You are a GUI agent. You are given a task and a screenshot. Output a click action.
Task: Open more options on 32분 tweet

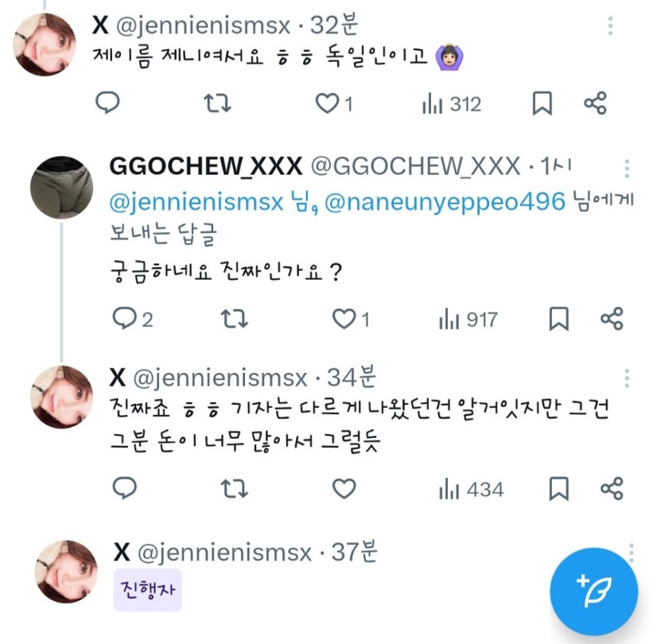[611, 25]
